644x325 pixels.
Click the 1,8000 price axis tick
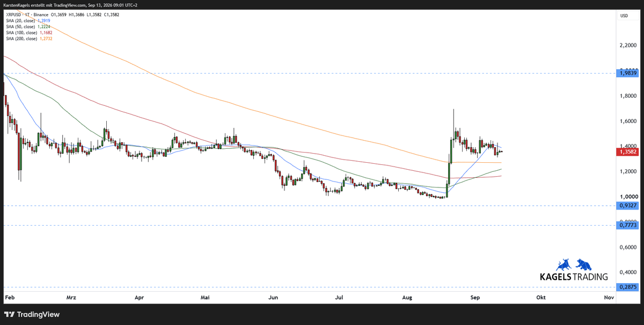(x=627, y=96)
